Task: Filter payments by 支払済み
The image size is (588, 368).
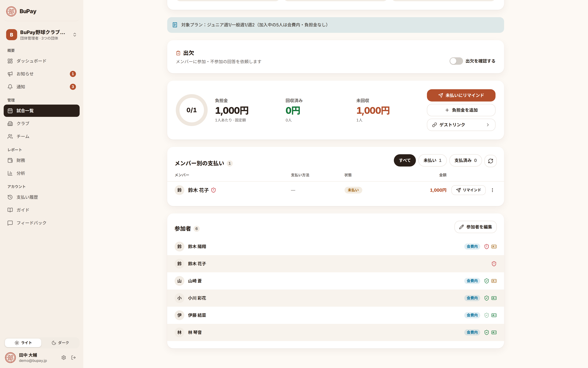Action: [x=465, y=160]
